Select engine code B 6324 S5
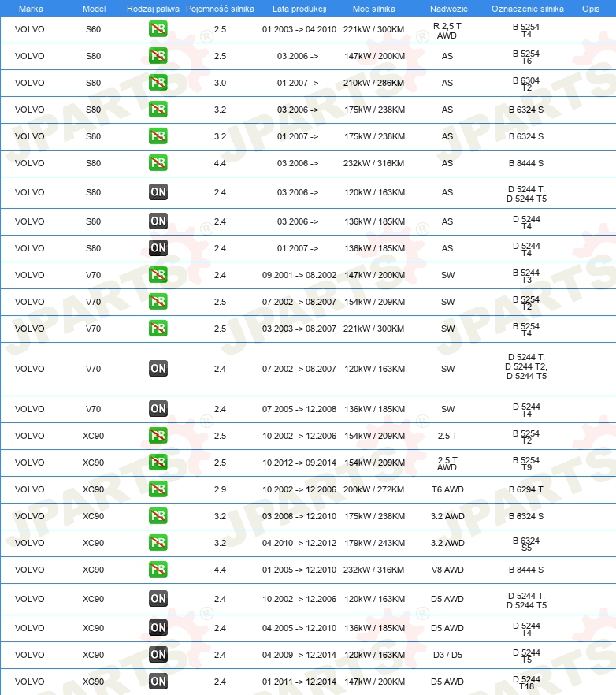Image resolution: width=616 pixels, height=695 pixels. click(526, 544)
